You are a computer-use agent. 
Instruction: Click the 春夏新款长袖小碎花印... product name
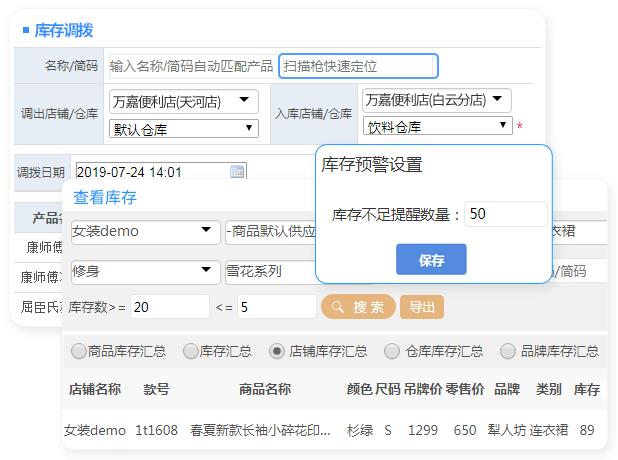pyautogui.click(x=260, y=430)
